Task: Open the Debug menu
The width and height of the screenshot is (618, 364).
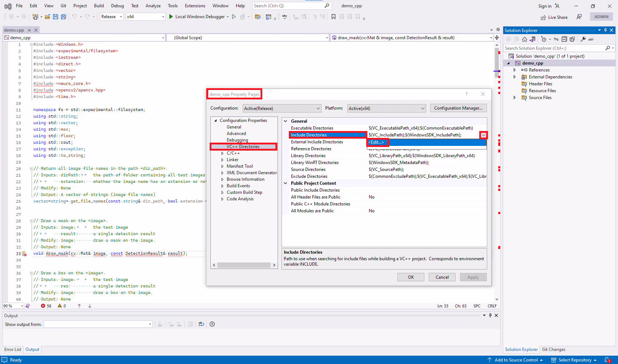Action: pyautogui.click(x=117, y=6)
